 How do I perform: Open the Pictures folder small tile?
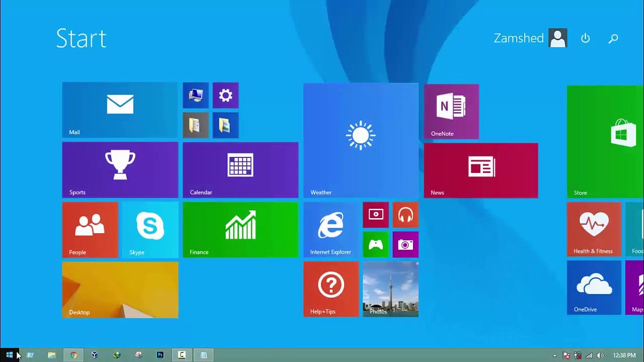pyautogui.click(x=225, y=125)
